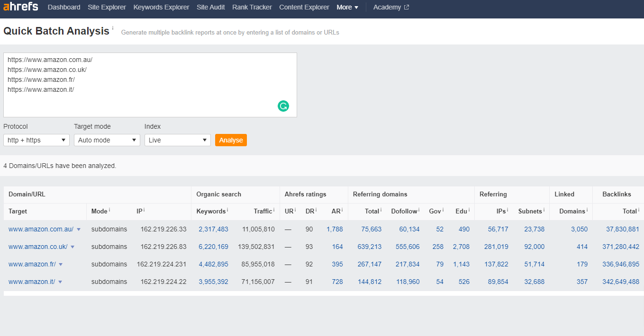644x336 pixels.
Task: Click the info icon next to Gov column
Action: click(x=443, y=209)
